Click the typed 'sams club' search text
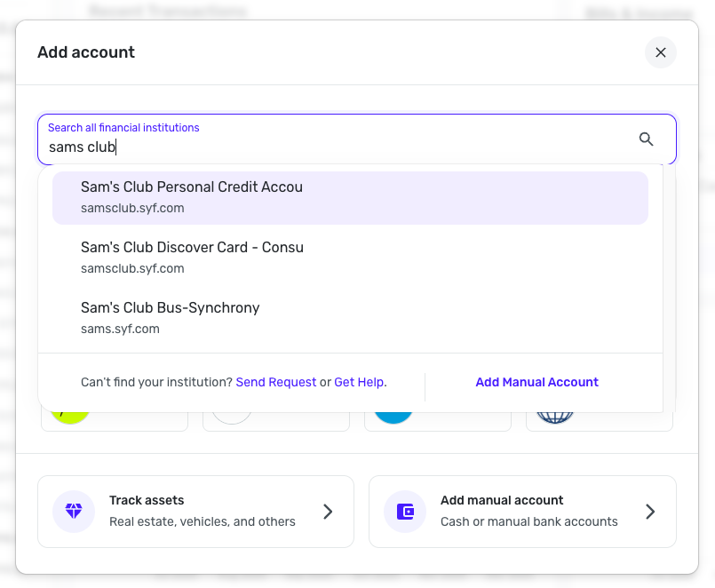The height and width of the screenshot is (588, 715). coord(82,147)
